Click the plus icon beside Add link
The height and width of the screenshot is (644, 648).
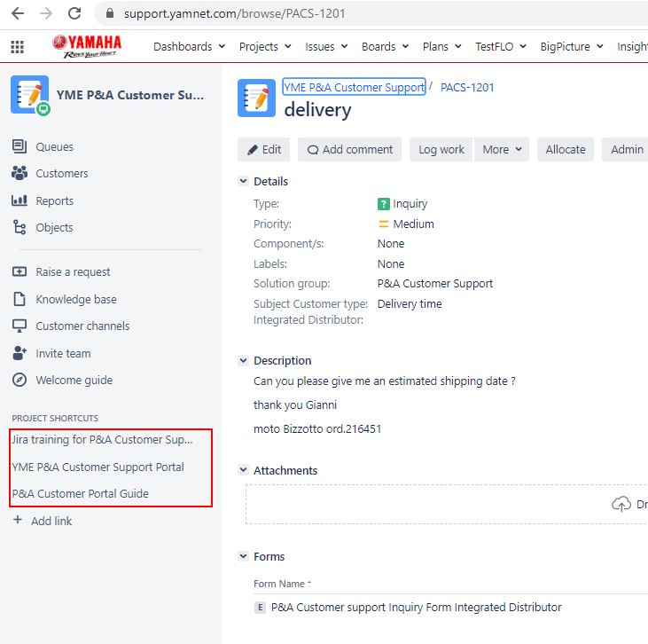(x=18, y=520)
